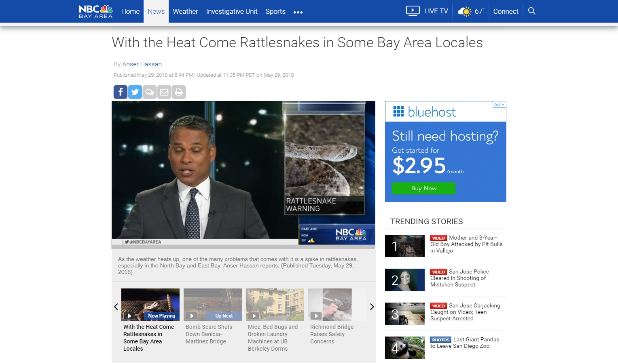Open 'With the Heat Come Rattlesnakes' carousel title

coord(148,338)
